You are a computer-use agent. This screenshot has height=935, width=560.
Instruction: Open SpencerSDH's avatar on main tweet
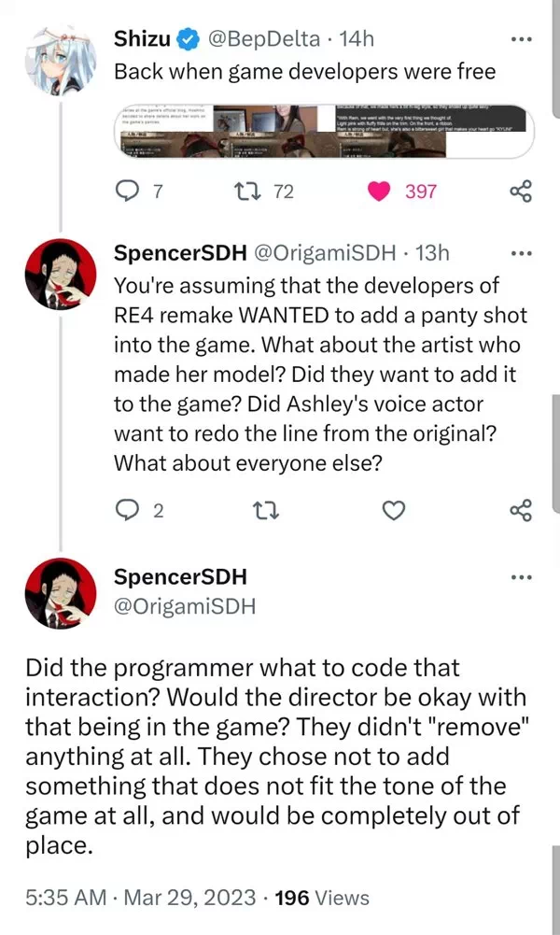(60, 595)
